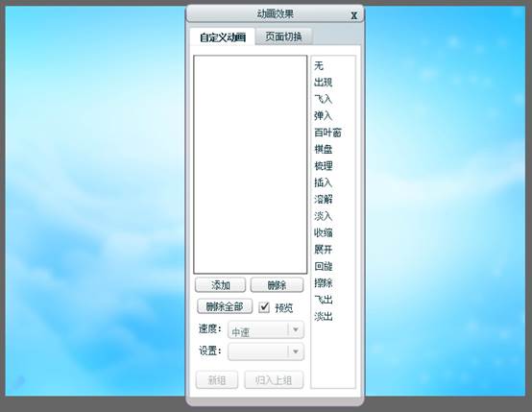
Task: Select the 溶解 animation effect
Action: click(x=323, y=199)
